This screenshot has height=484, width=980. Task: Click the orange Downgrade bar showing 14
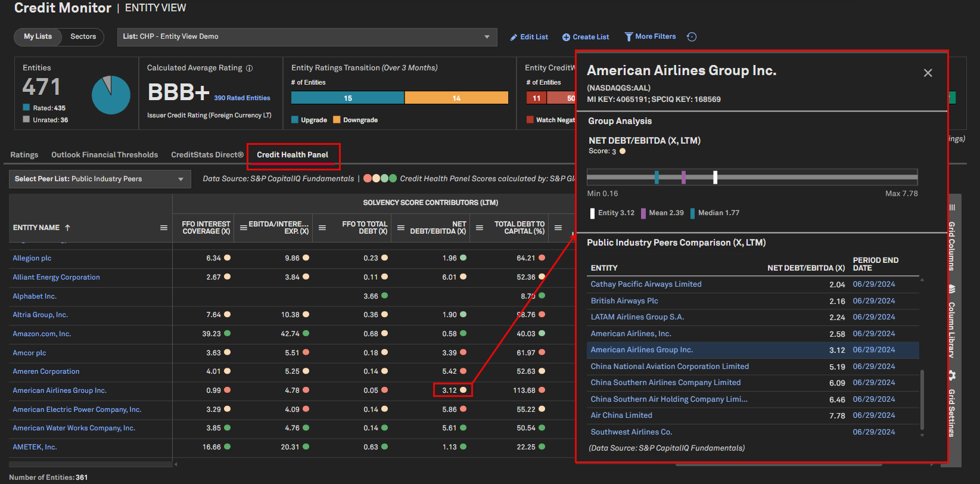[x=456, y=98]
